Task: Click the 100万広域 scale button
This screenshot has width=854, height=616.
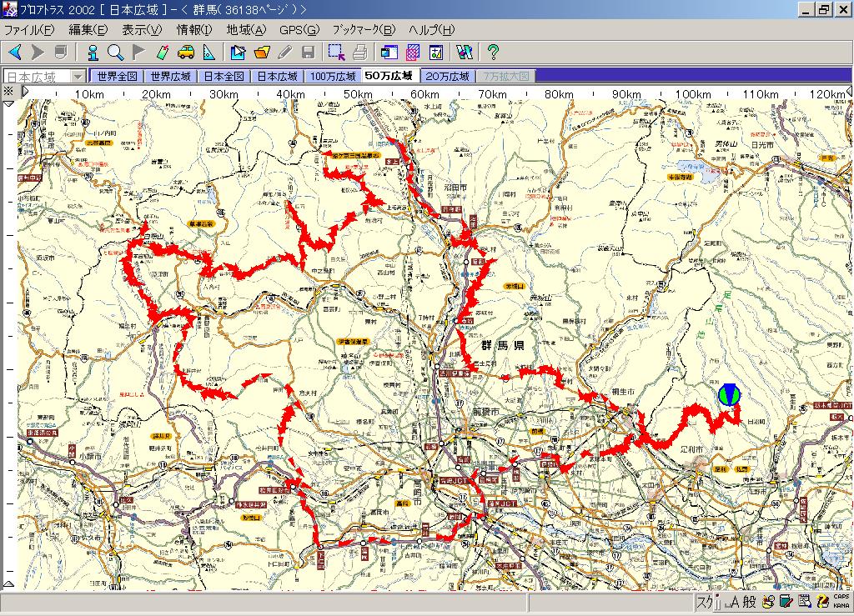Action: coord(333,76)
